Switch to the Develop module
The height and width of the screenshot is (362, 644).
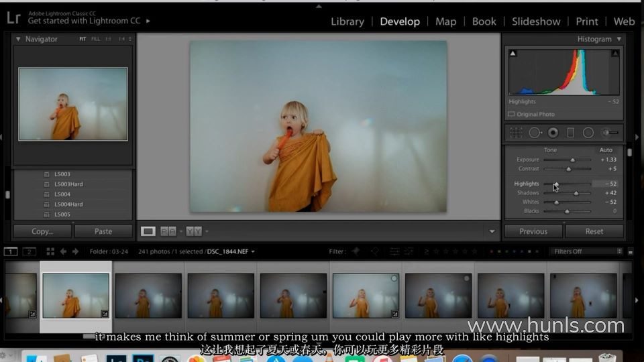400,21
